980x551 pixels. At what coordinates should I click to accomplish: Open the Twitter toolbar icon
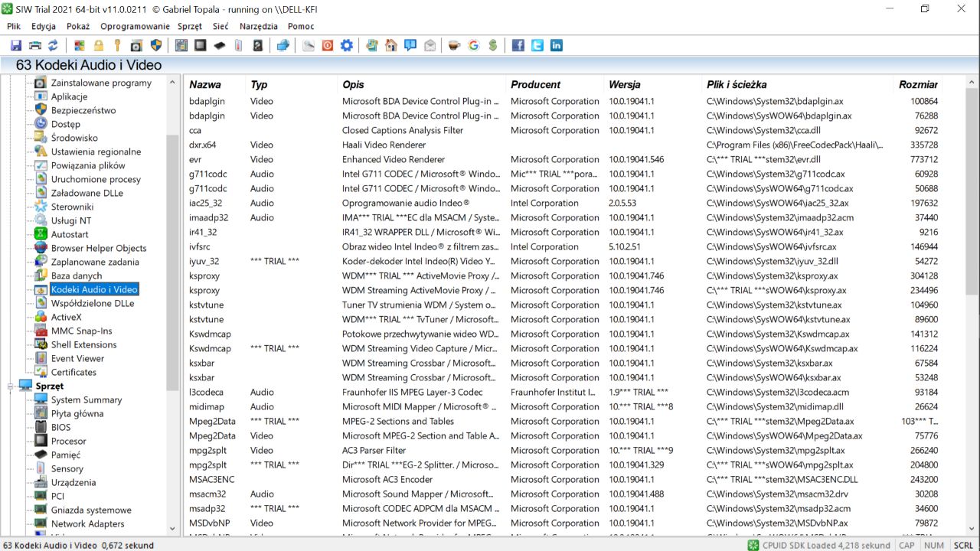pos(537,46)
